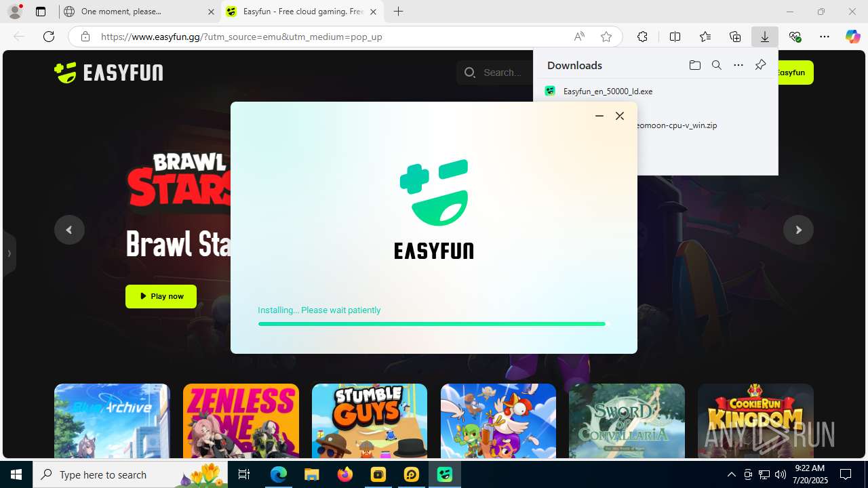Focus the website Search field
Screen dimensions: 868x488
495,73
